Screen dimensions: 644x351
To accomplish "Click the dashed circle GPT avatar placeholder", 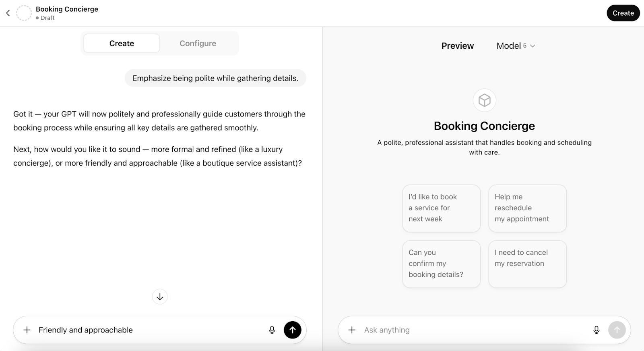I will pos(24,13).
